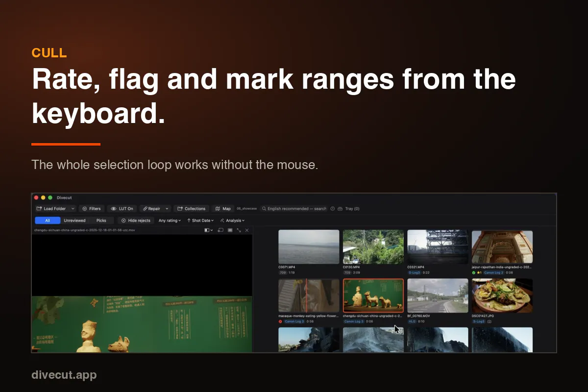Select the DSC01427.JPG food thumbnail

[502, 296]
